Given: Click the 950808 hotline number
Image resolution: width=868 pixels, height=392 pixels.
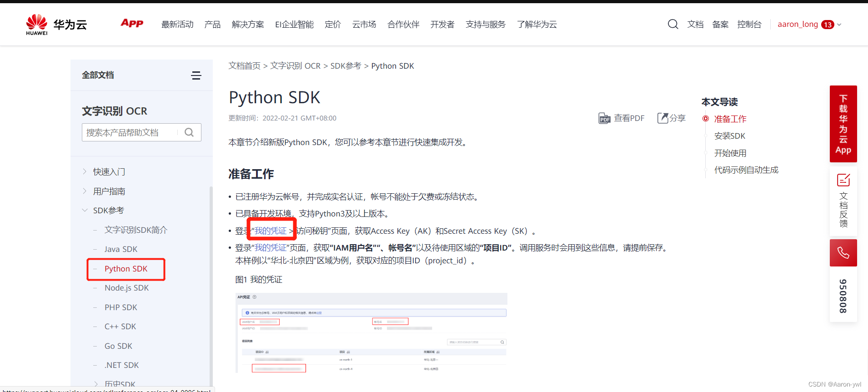Looking at the screenshot, I should [843, 296].
